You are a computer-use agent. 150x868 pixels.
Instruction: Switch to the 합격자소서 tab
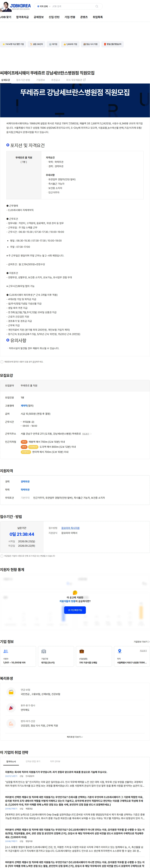[11, 761]
